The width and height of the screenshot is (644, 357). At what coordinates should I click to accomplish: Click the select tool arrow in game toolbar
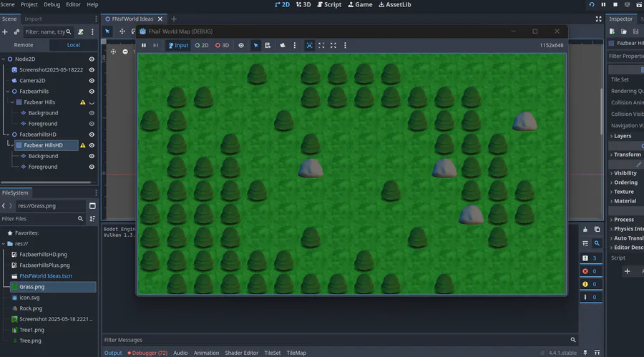coord(256,45)
